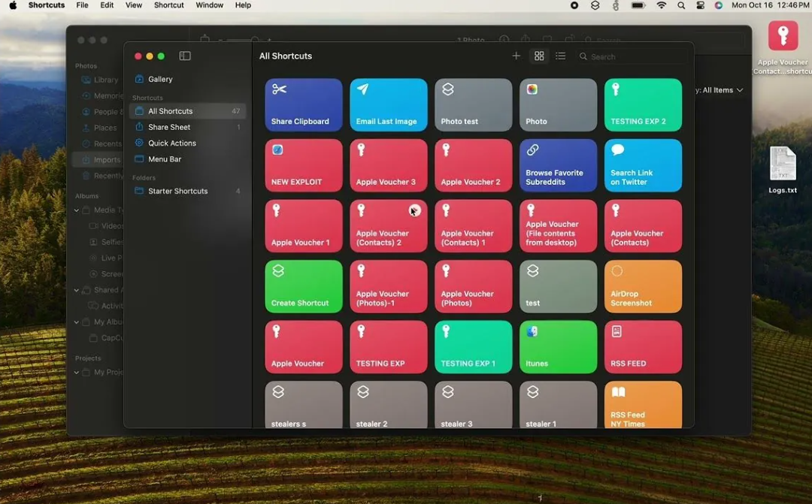Expand the All Items dropdown in Photos
Screen dimensions: 812x504
(720, 90)
